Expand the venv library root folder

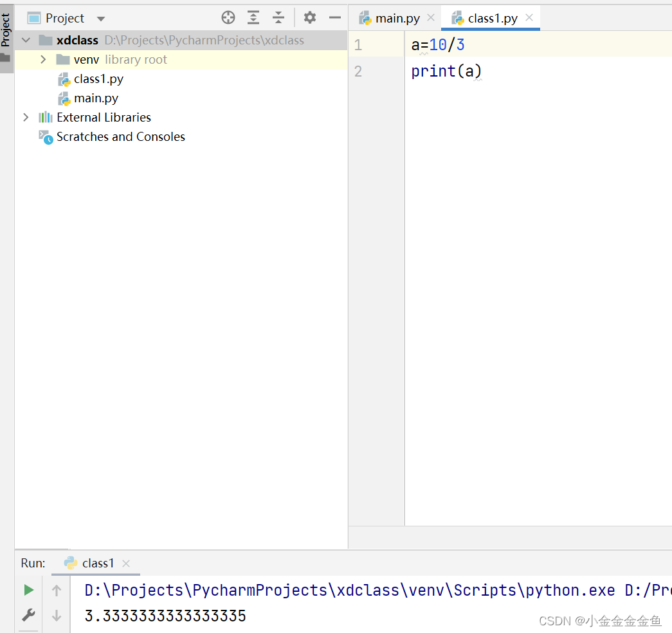click(x=43, y=60)
